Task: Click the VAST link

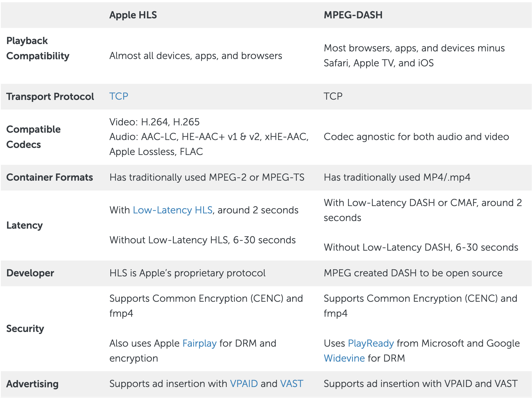Action: pos(292,384)
